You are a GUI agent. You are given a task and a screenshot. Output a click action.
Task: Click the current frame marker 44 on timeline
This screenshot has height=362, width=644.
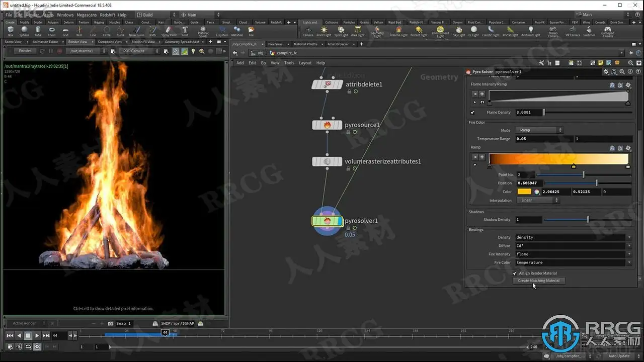(165, 332)
